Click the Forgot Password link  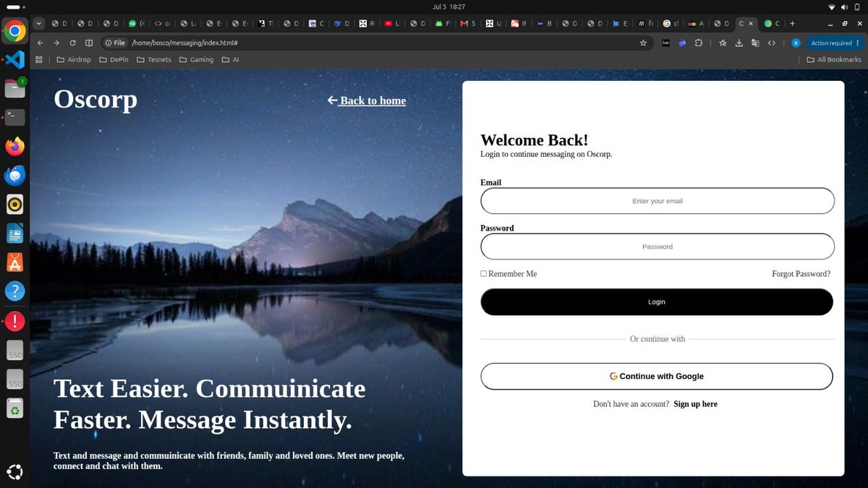(801, 274)
